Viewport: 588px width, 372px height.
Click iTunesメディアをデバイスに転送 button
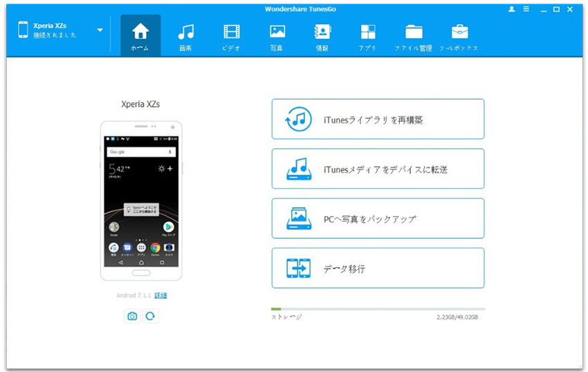click(x=378, y=169)
